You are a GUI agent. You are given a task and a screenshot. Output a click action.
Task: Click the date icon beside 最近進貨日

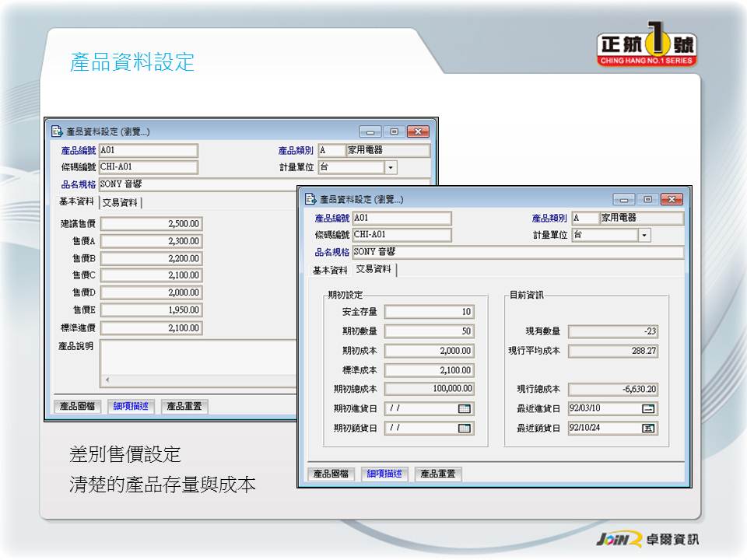coord(647,408)
